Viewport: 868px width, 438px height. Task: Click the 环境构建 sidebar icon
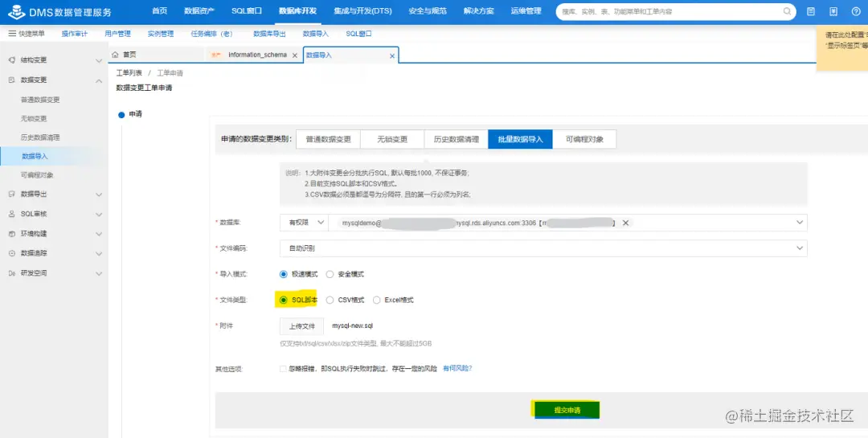tap(11, 234)
